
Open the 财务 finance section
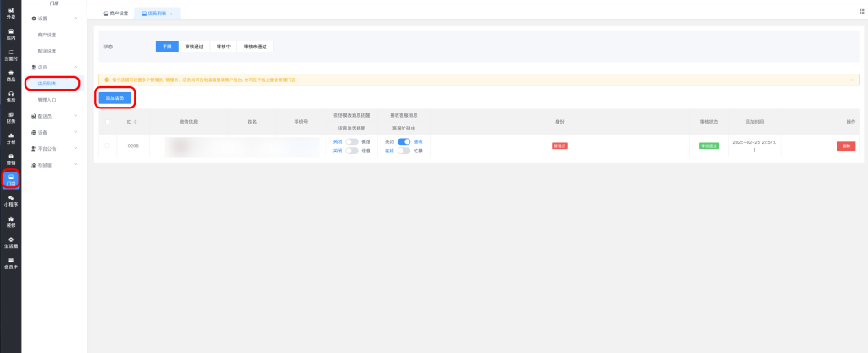(10, 117)
